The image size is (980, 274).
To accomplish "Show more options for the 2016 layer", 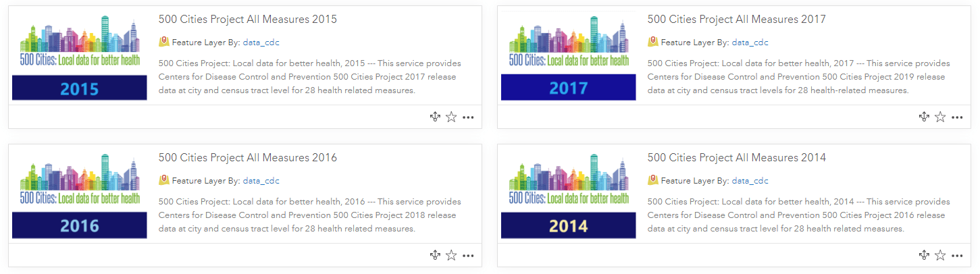I will (468, 256).
